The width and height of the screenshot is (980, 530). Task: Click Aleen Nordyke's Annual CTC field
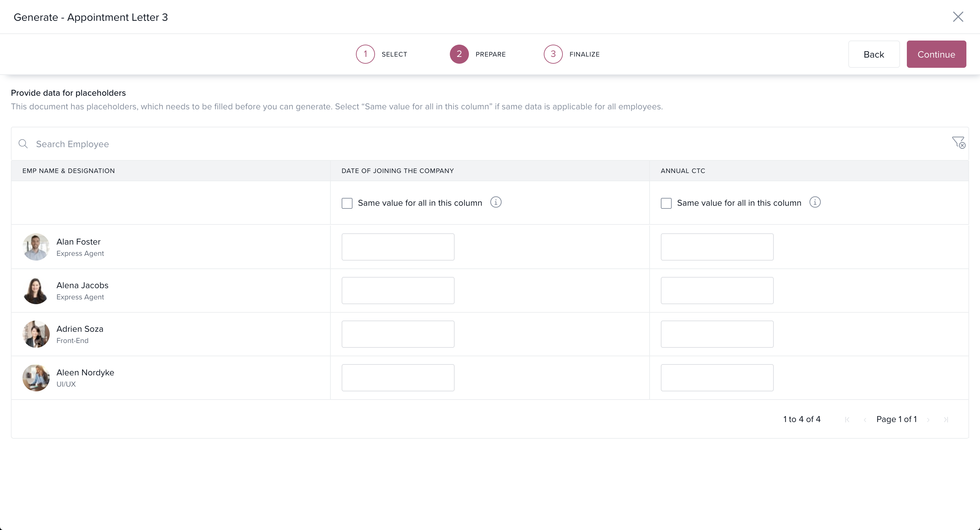tap(717, 378)
